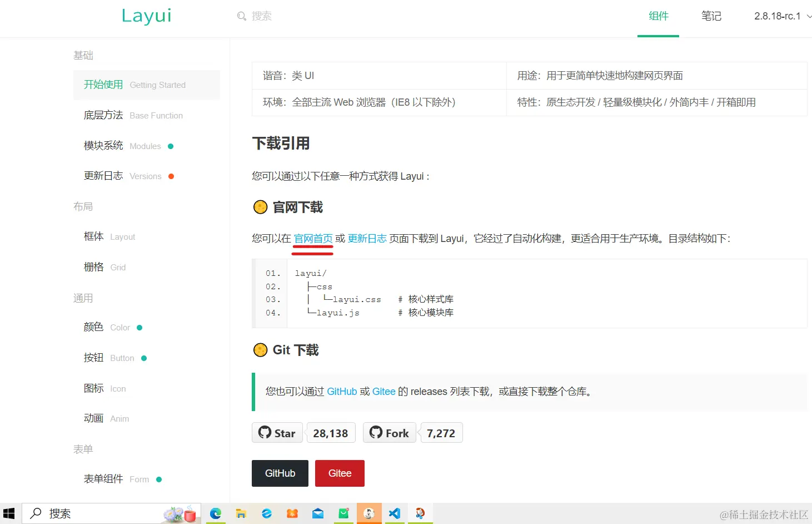Click the 更新日志 link in paragraph
Viewport: 812px width, 524px height.
(x=367, y=239)
